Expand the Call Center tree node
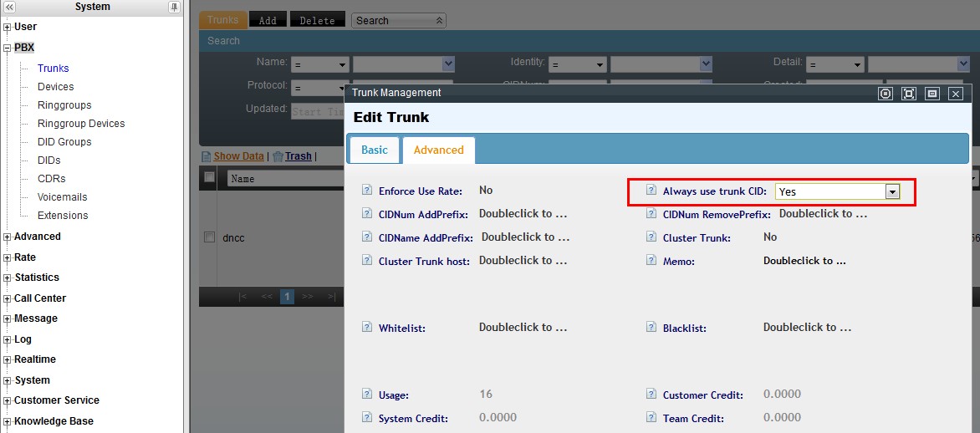Viewport: 980px width, 433px height. click(8, 298)
